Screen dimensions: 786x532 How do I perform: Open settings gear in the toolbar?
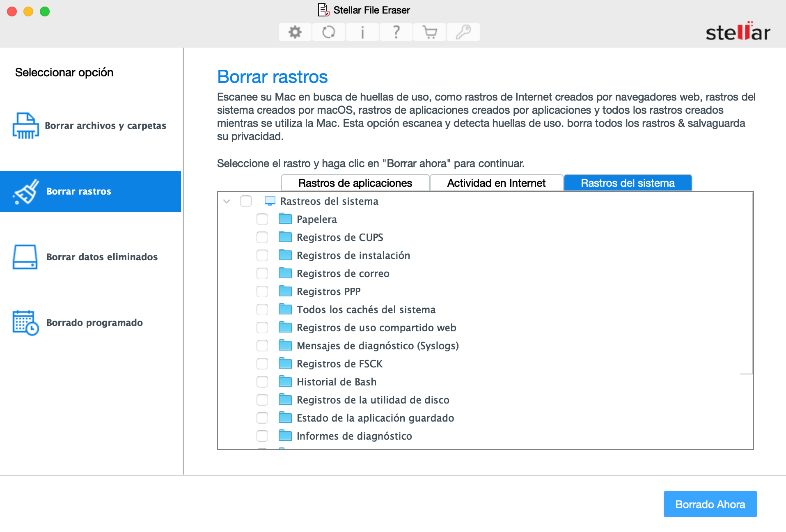pyautogui.click(x=295, y=32)
